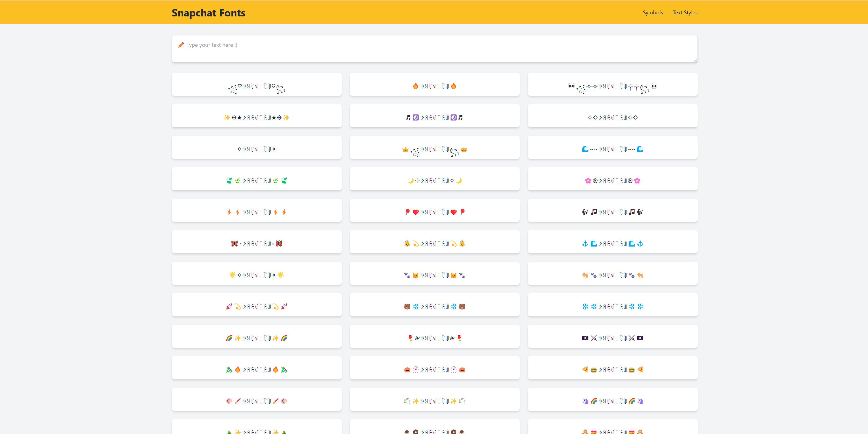Open the Symbols page link
This screenshot has width=868, height=434.
653,13
